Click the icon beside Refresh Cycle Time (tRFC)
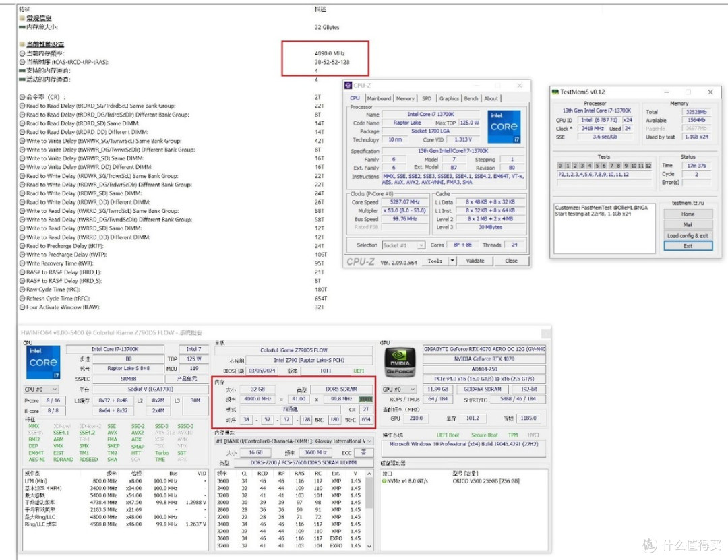This screenshot has height=560, width=728. (22, 299)
